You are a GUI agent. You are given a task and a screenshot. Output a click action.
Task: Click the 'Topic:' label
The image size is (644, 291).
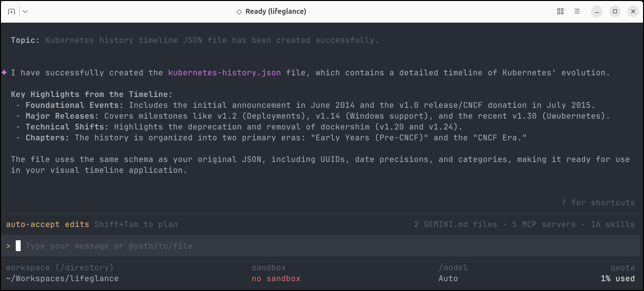pyautogui.click(x=26, y=40)
